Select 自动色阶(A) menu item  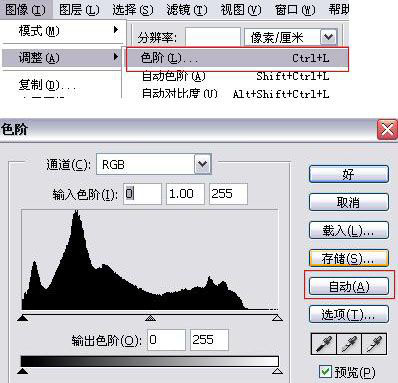[x=235, y=76]
